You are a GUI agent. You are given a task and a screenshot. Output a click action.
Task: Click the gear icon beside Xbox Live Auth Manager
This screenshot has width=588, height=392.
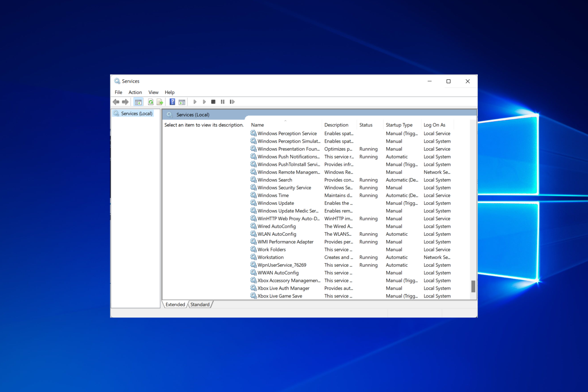coord(254,288)
